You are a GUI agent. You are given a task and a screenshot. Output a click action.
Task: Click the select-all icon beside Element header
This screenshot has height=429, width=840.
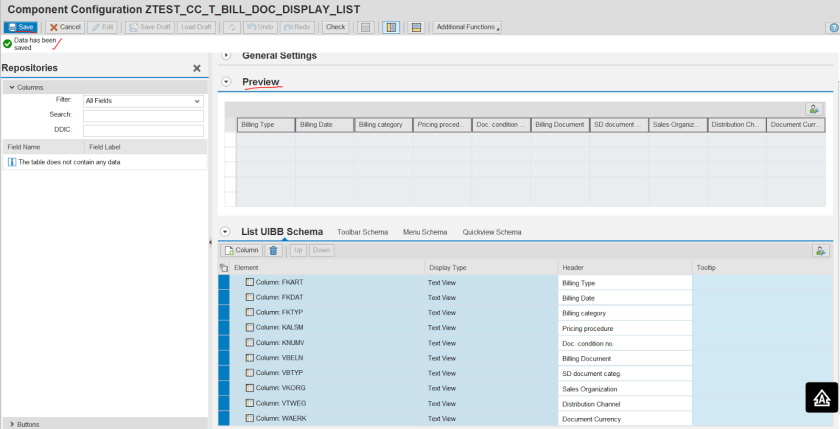pos(223,268)
